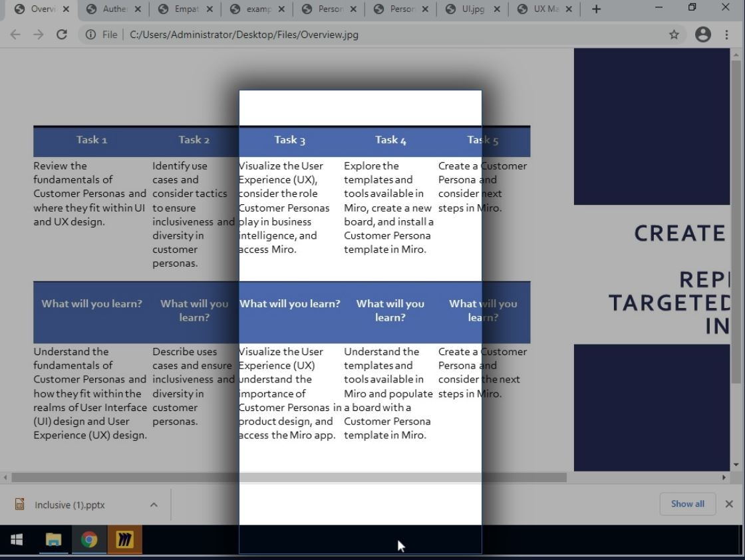Click 'What will you learn?' under Task 1
This screenshot has height=560, width=745.
tap(92, 303)
